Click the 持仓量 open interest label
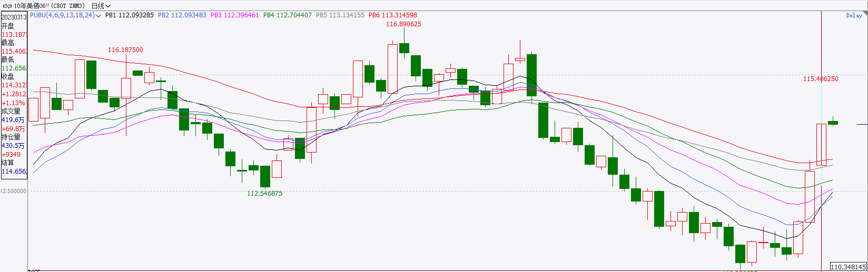Screen dimensions: 868x272 tap(11, 137)
